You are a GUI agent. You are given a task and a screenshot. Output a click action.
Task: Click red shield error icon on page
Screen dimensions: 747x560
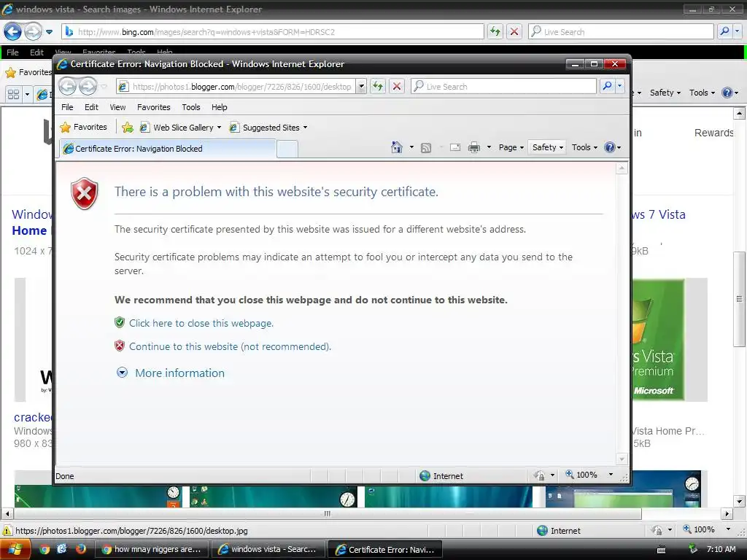coord(85,193)
